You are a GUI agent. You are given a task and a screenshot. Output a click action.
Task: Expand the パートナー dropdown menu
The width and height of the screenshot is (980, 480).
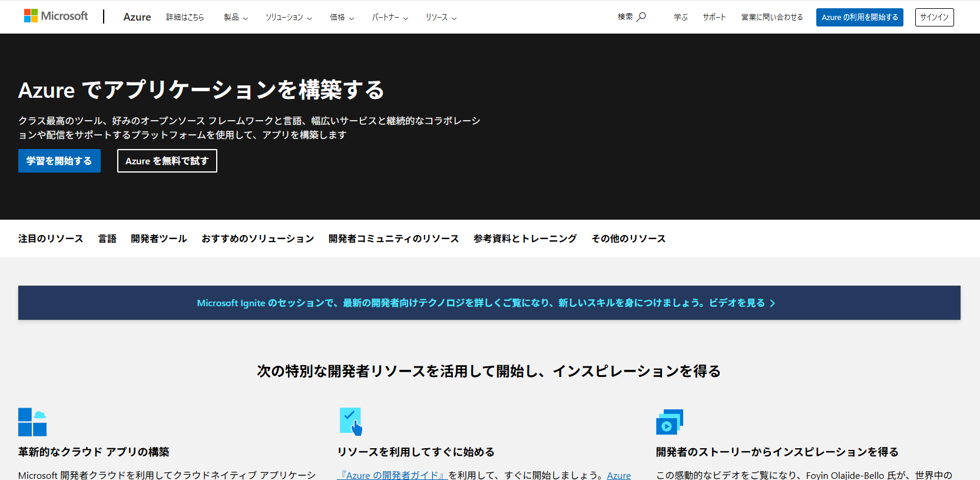coord(390,17)
